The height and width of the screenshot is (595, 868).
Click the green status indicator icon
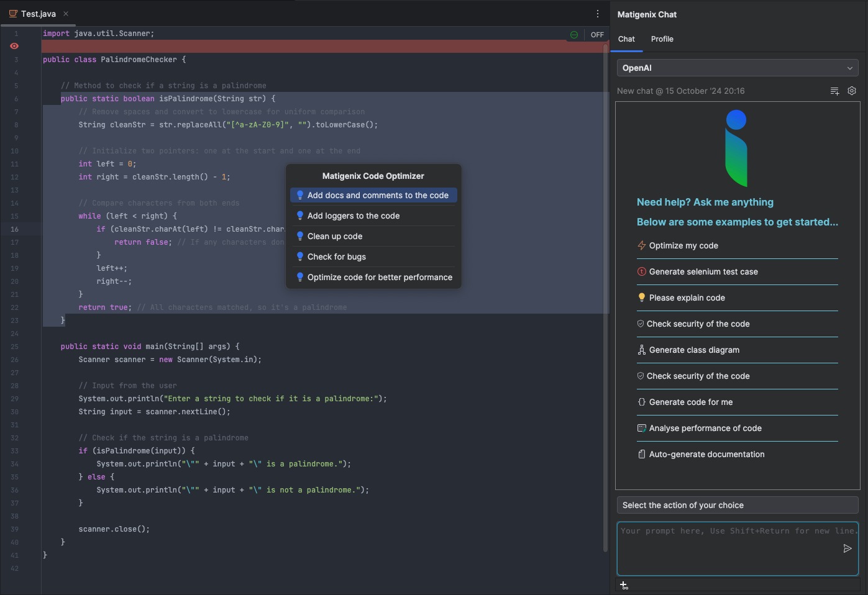(x=574, y=35)
